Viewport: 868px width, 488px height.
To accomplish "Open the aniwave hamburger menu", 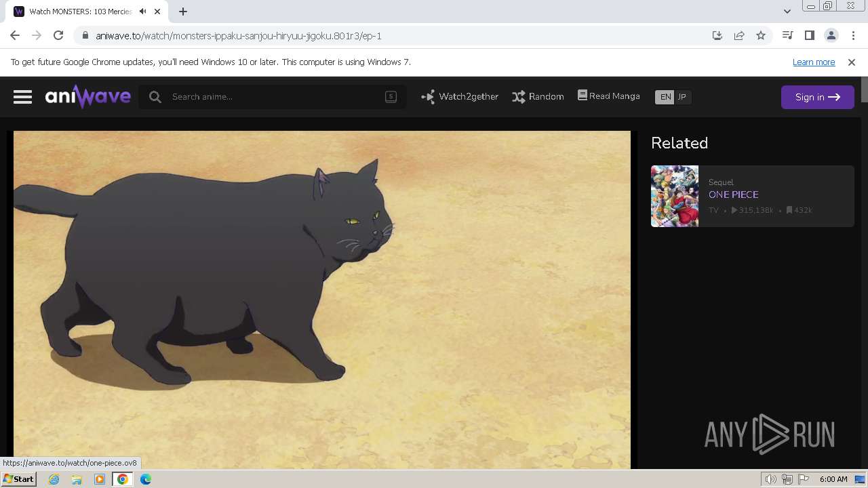I will click(x=22, y=97).
